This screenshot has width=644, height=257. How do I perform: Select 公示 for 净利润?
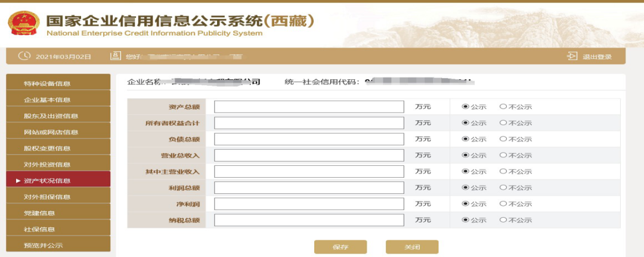pos(465,203)
